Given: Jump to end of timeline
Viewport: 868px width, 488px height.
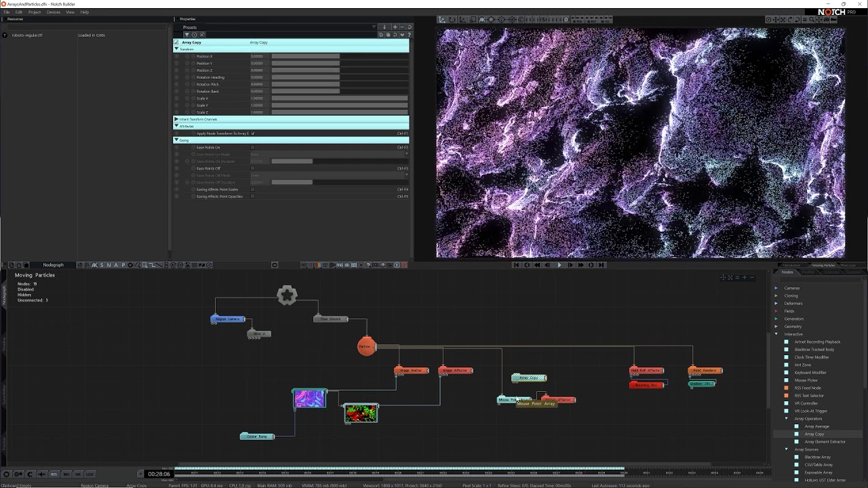Looking at the screenshot, I should (x=601, y=265).
